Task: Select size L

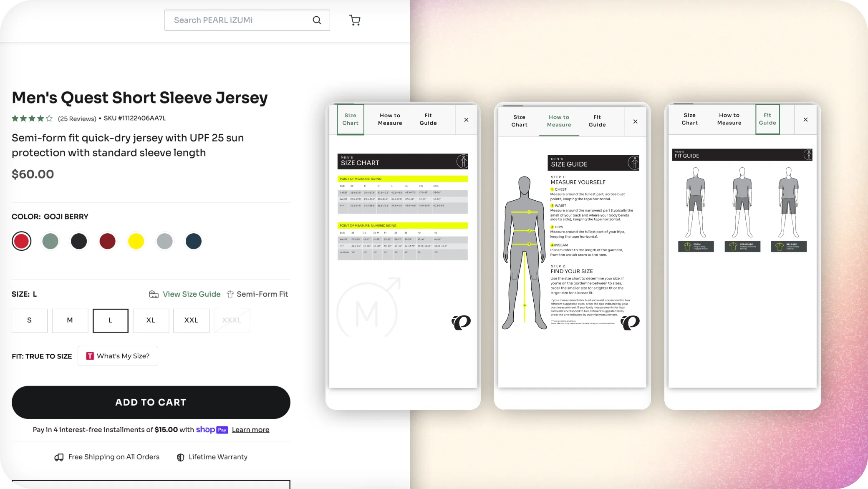Action: tap(110, 320)
